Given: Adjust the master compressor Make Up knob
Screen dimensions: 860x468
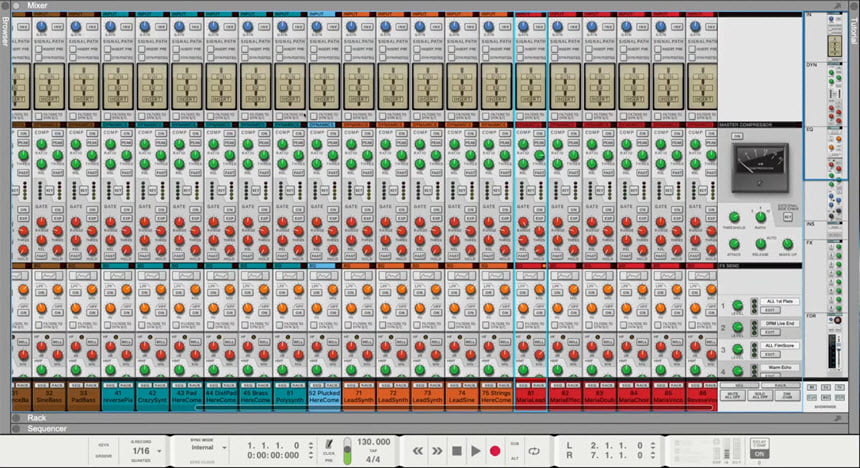Looking at the screenshot, I should tap(788, 244).
